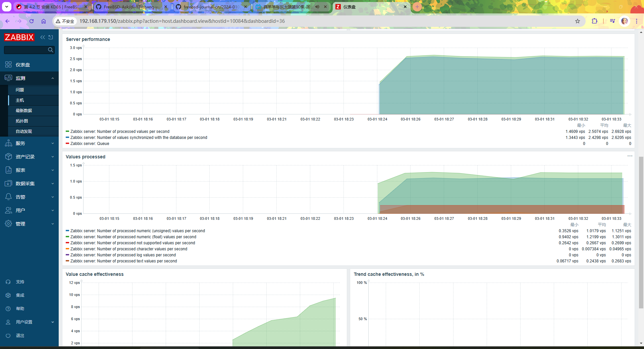Viewport: 644px width, 349px height.
Task: Go back with browser back arrow
Action: 7,21
